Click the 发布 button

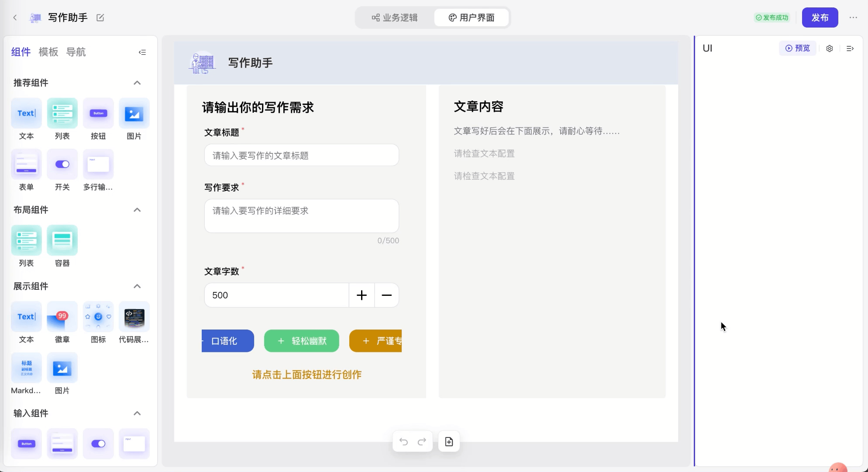click(820, 17)
